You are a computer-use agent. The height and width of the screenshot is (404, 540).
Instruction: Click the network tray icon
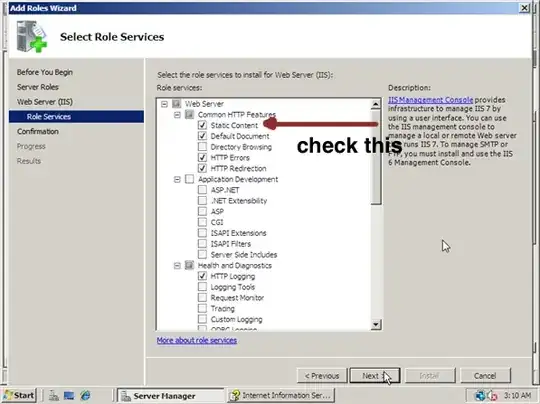tap(479, 396)
